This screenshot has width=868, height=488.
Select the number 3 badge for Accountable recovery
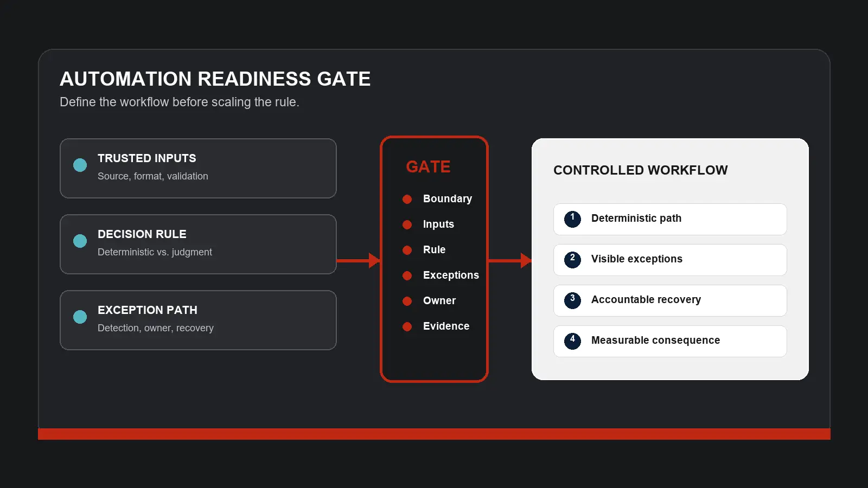(572, 300)
